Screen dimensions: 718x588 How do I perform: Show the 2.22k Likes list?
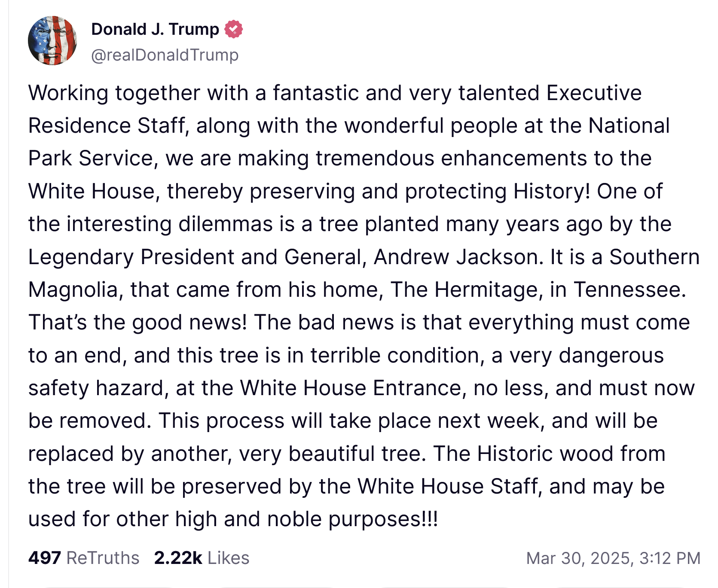pos(202,558)
